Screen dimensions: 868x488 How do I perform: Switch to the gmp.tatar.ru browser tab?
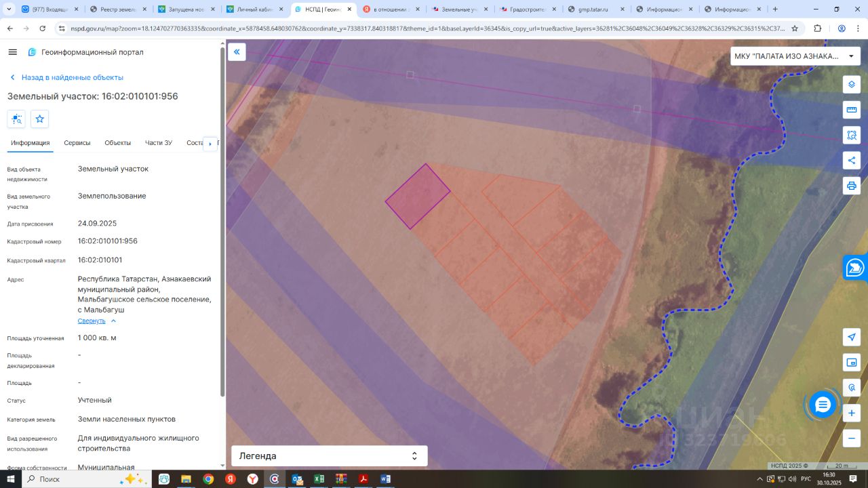595,9
